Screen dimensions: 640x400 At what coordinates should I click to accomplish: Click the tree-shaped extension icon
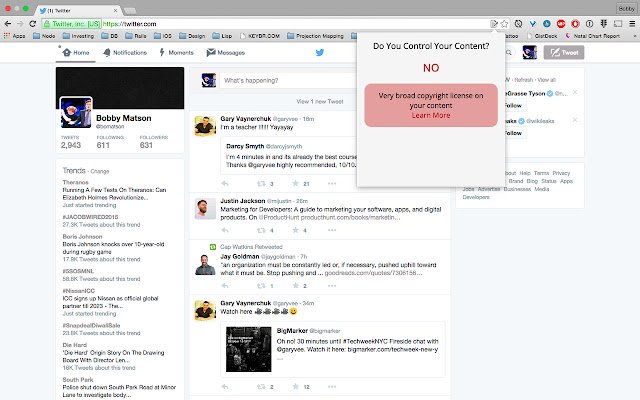pos(603,24)
